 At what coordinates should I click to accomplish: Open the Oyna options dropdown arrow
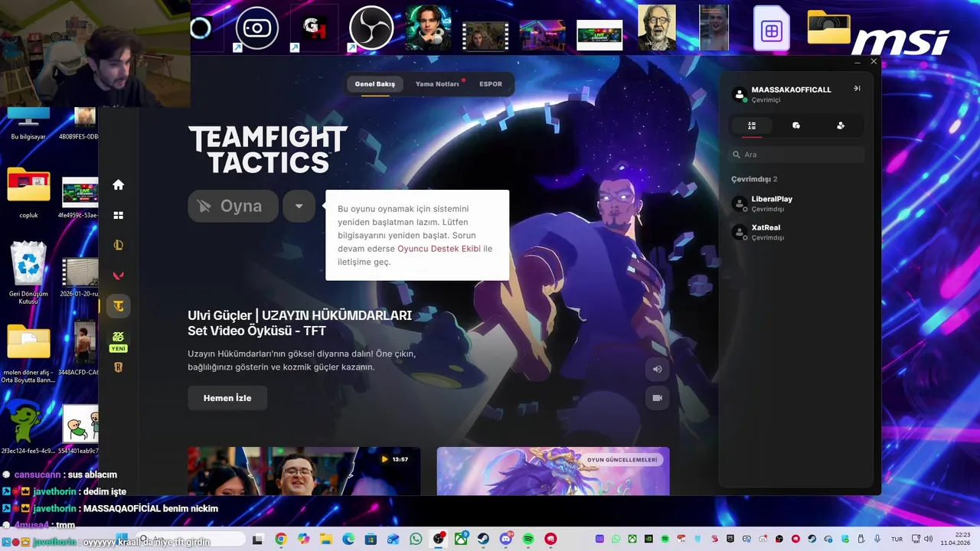pyautogui.click(x=299, y=206)
